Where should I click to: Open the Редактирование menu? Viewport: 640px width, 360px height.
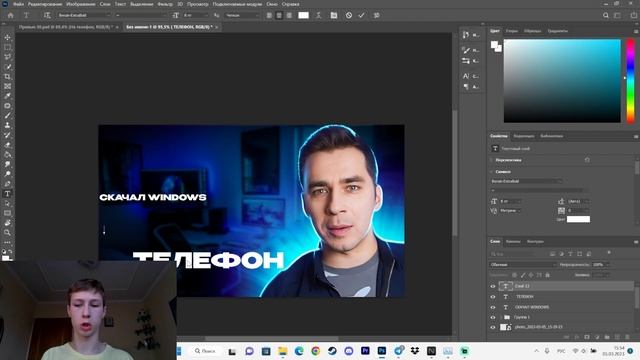coord(45,4)
